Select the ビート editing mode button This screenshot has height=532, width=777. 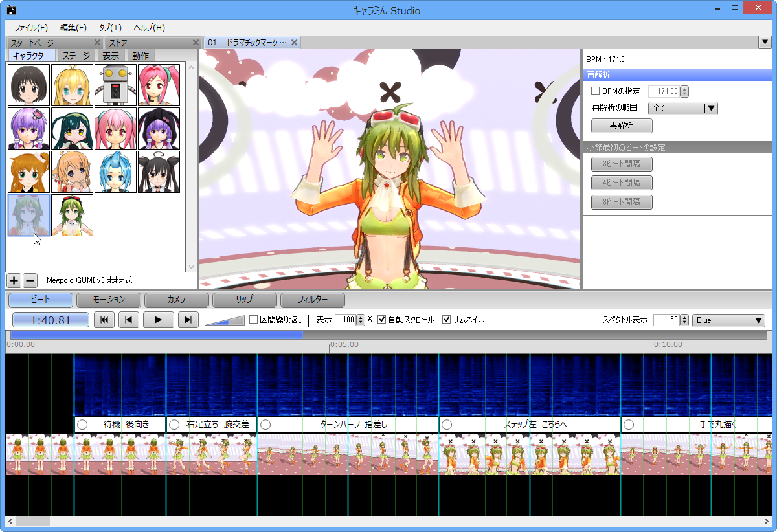coord(41,300)
